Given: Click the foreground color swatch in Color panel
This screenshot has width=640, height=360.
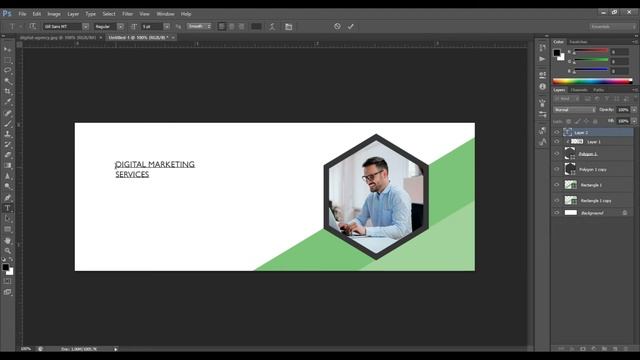Looking at the screenshot, I should pyautogui.click(x=557, y=53).
